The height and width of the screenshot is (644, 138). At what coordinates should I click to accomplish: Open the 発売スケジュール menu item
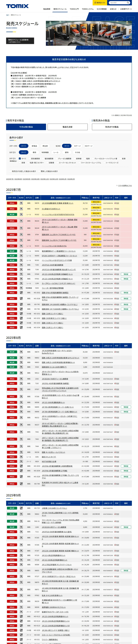click(60, 9)
